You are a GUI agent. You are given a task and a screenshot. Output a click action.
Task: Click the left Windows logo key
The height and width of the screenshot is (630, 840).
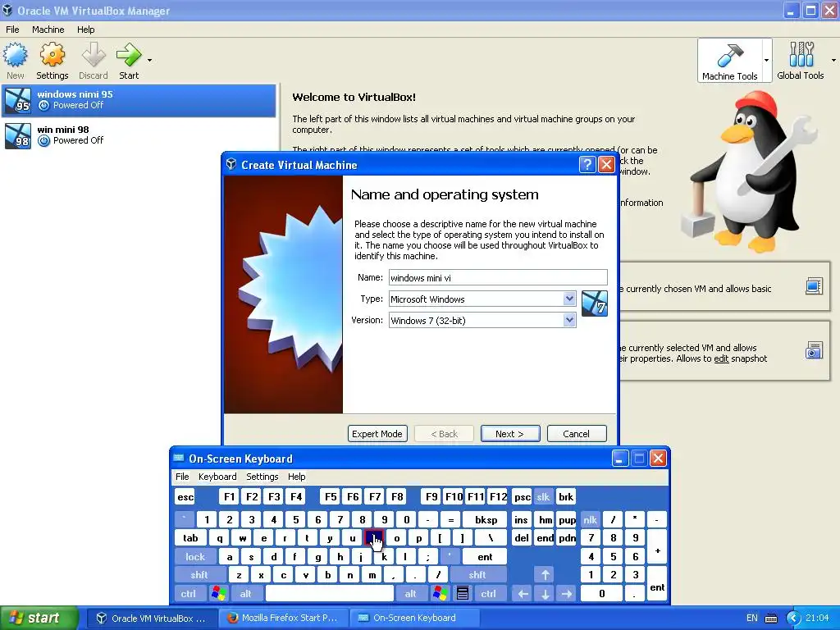coord(218,594)
